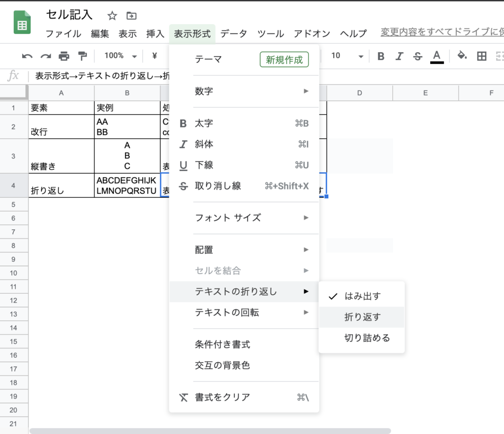Toggle bold with toolbar B icon
Image resolution: width=504 pixels, height=434 pixels.
381,56
